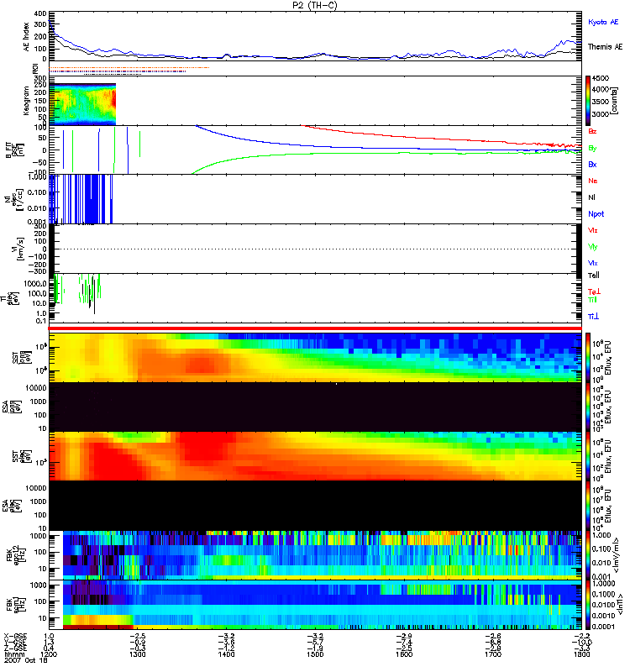Click the orange dotted ROI line
The image size is (630, 672).
[129, 68]
